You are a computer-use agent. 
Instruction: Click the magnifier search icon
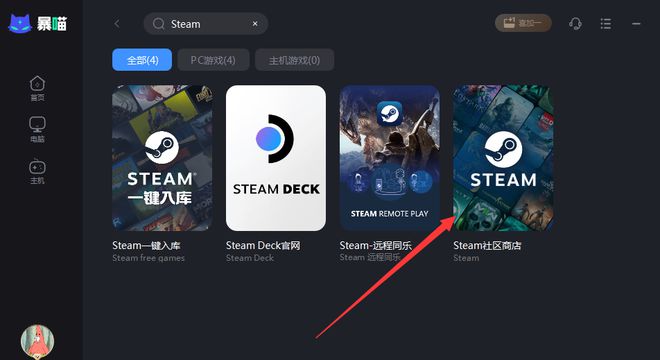159,24
